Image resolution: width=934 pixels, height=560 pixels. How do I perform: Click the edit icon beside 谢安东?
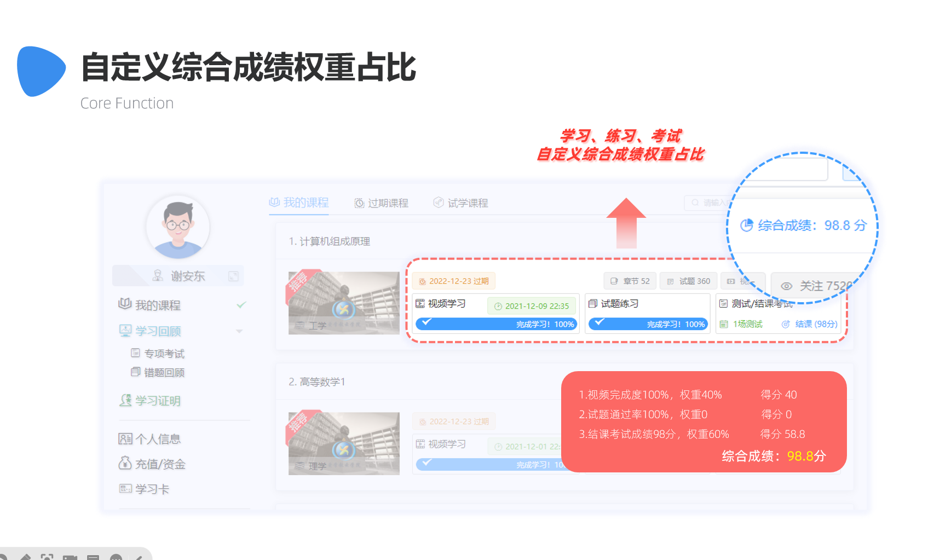[233, 276]
